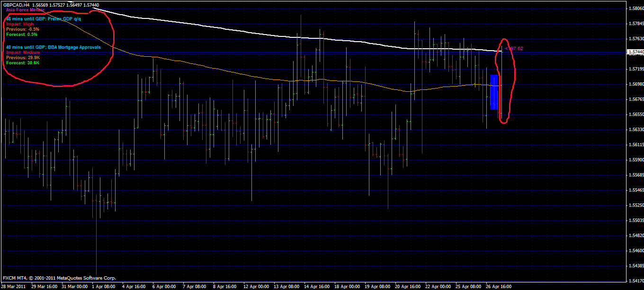Click the 1.56980 price axis label
644x290 pixels.
[x=635, y=84]
